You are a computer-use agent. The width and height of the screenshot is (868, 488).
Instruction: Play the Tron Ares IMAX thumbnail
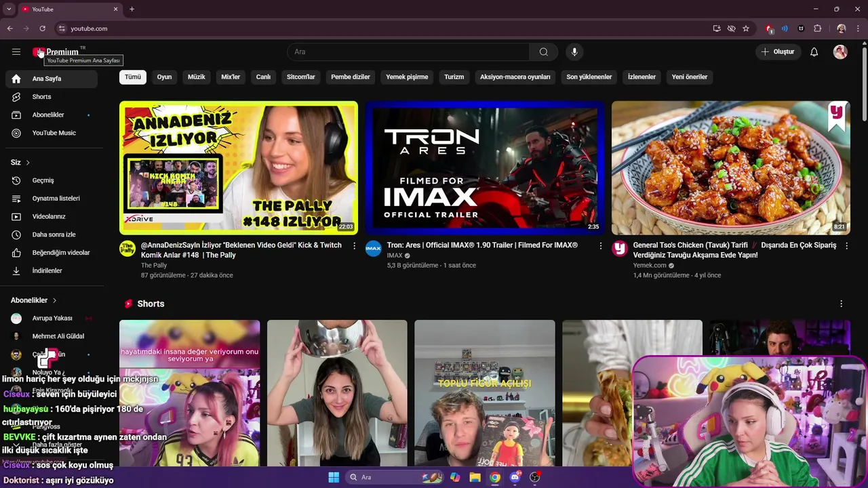(485, 168)
